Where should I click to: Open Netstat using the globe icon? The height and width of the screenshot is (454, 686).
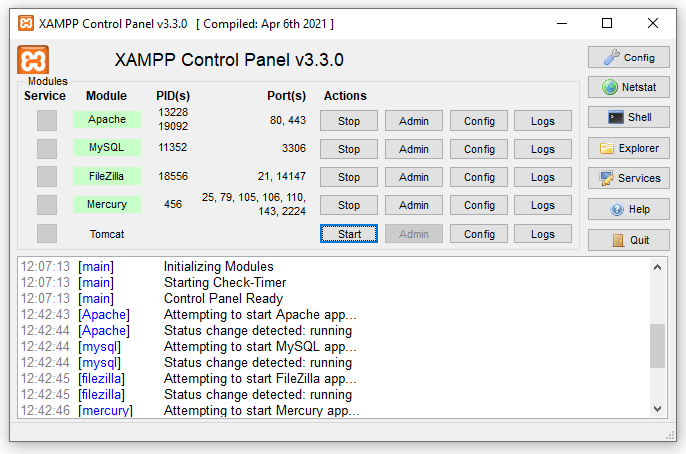click(629, 87)
